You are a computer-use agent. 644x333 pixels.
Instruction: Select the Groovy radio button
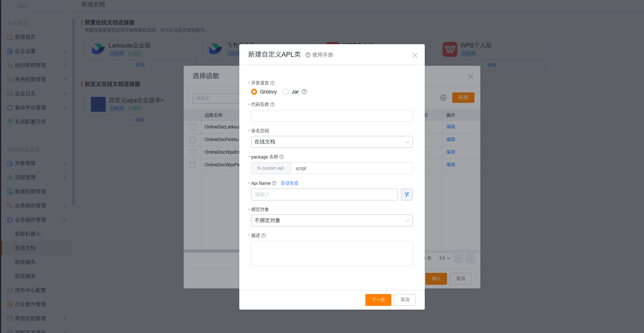[254, 92]
